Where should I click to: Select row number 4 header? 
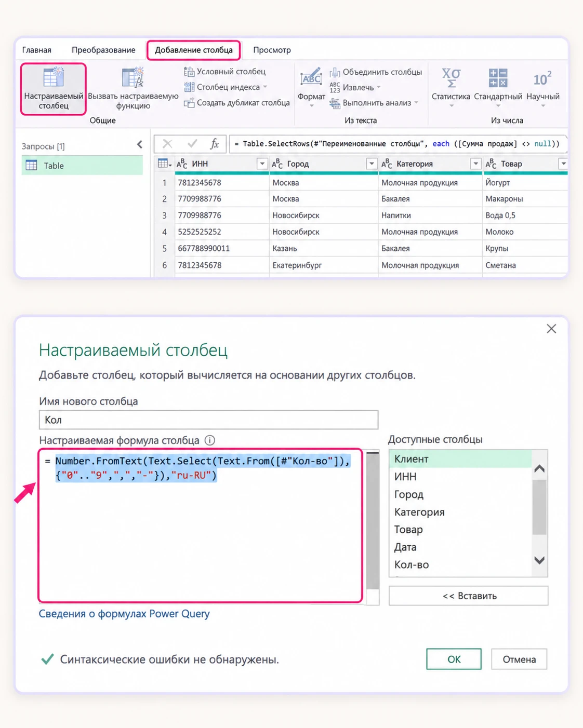[x=164, y=232]
